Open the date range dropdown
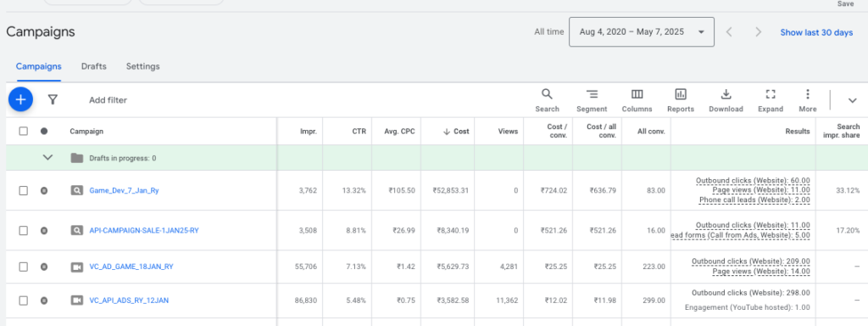The image size is (868, 326). [x=641, y=32]
